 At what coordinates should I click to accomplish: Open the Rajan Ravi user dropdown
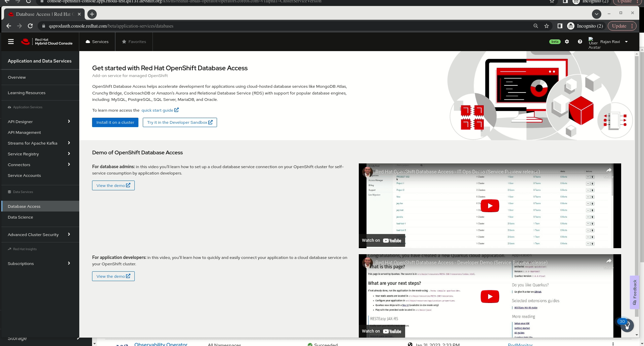[614, 42]
